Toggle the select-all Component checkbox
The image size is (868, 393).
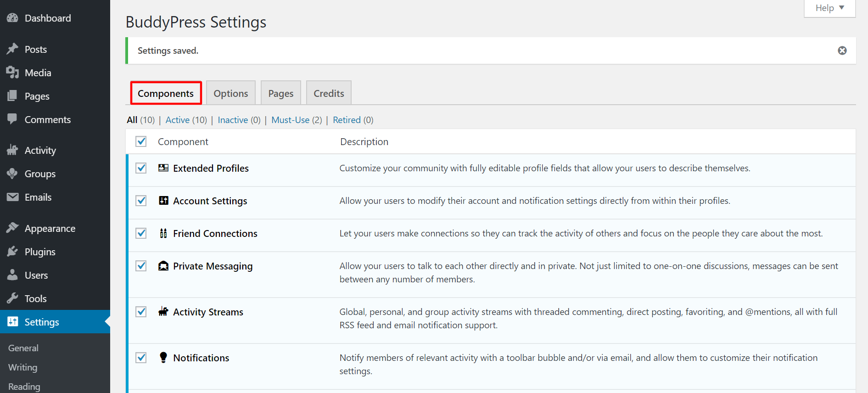[141, 141]
